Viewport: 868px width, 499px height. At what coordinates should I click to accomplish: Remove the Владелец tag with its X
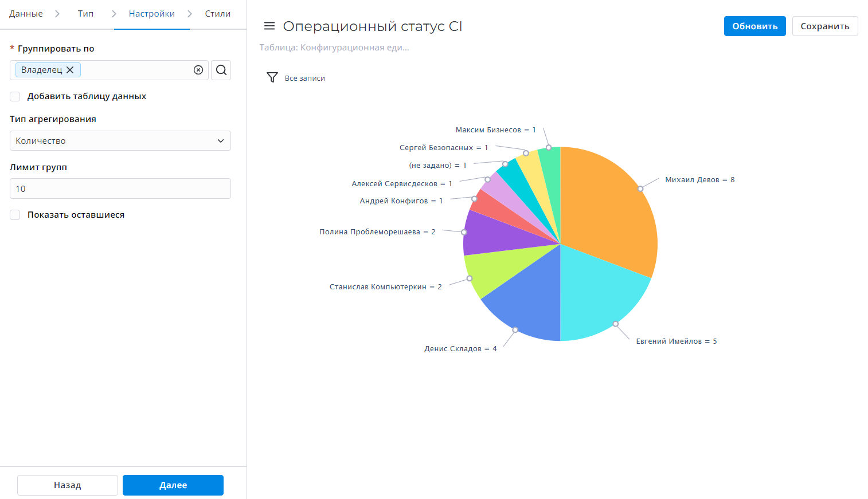point(70,70)
